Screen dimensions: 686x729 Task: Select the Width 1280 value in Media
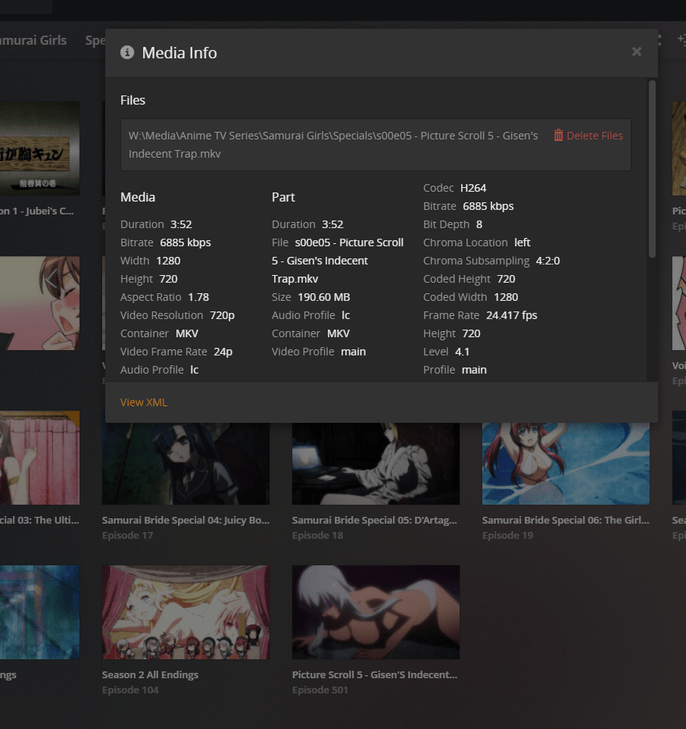pyautogui.click(x=168, y=261)
